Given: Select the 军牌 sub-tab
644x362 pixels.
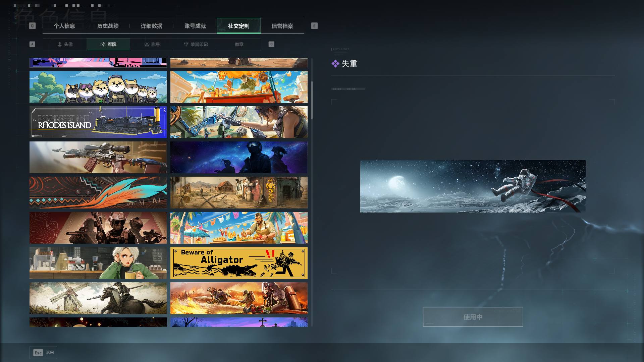Looking at the screenshot, I should click(108, 44).
